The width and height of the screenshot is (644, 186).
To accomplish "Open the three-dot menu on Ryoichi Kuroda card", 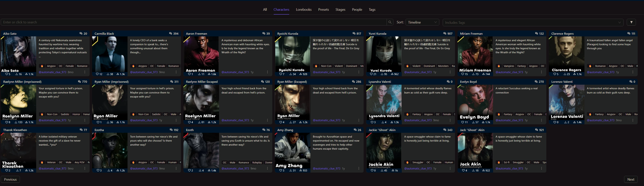I will click(x=359, y=72).
